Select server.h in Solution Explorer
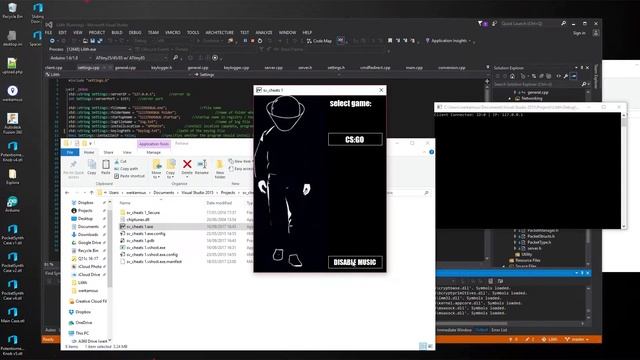 (534, 248)
